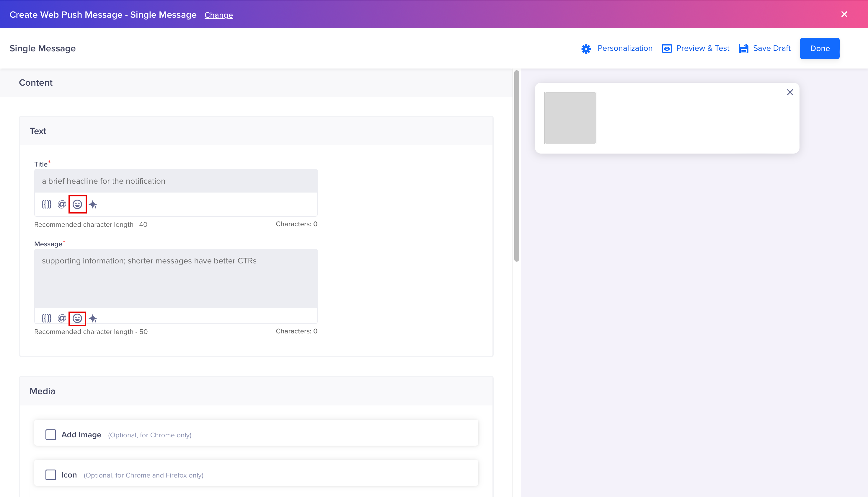Image resolution: width=868 pixels, height=497 pixels.
Task: Click '(Optional, for Chrome and Firefox only)' hint
Action: pos(144,475)
